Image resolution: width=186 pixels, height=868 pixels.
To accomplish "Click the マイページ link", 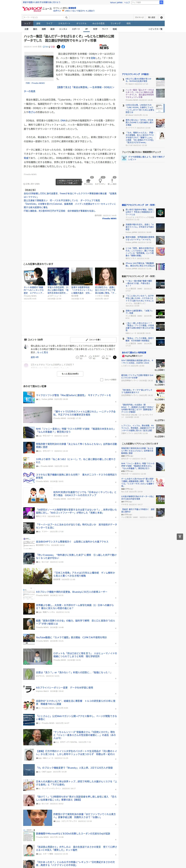I will tap(139, 17).
